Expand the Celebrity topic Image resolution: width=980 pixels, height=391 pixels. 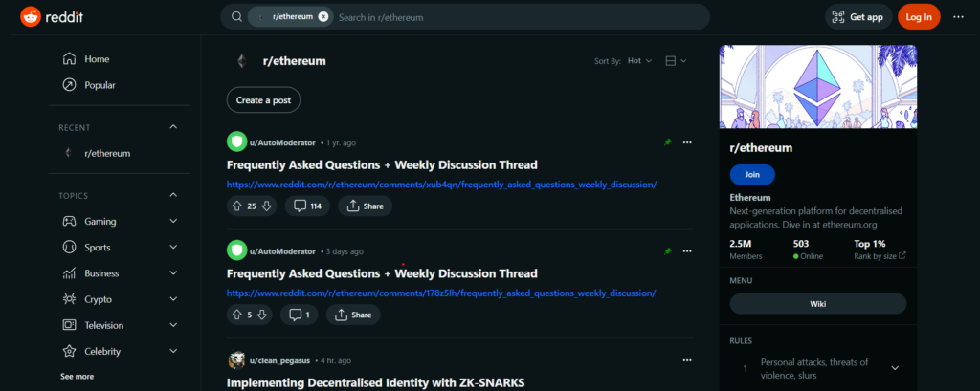click(x=173, y=352)
